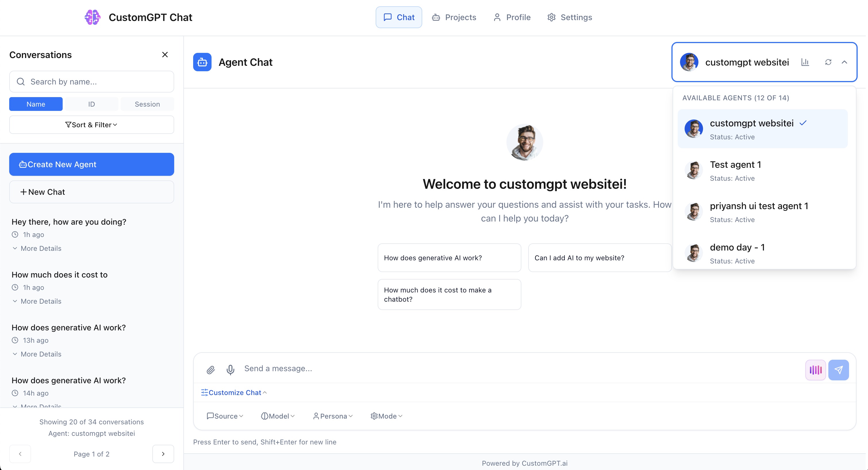
Task: Select the Name search mode
Action: [x=36, y=104]
